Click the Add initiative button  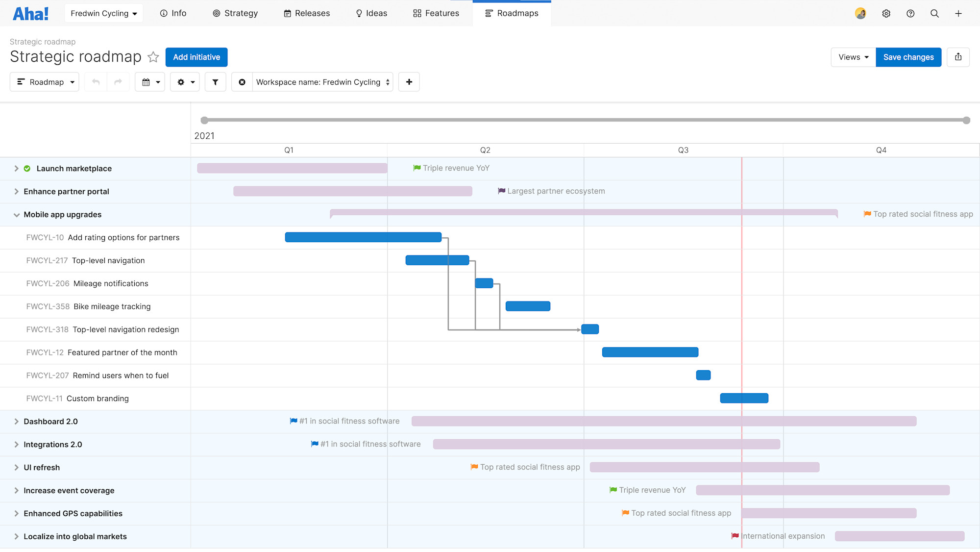click(x=196, y=57)
